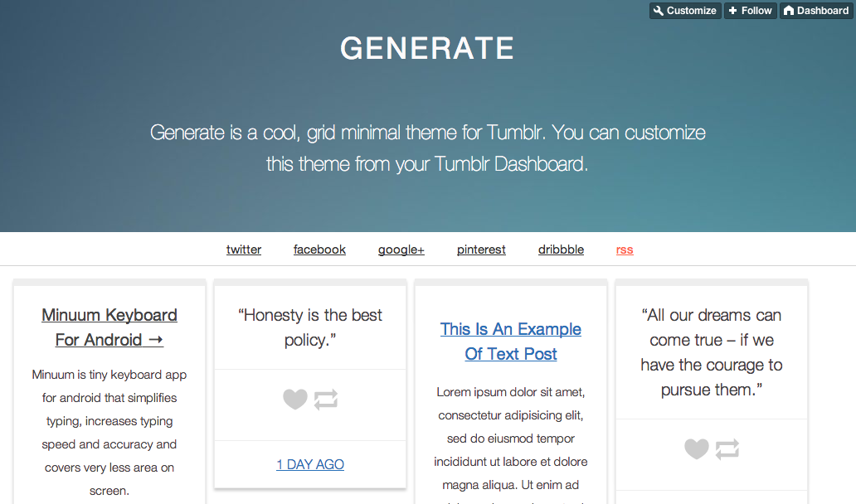Reblog the "Honesty is the best policy" quote
This screenshot has width=856, height=504.
click(x=325, y=399)
